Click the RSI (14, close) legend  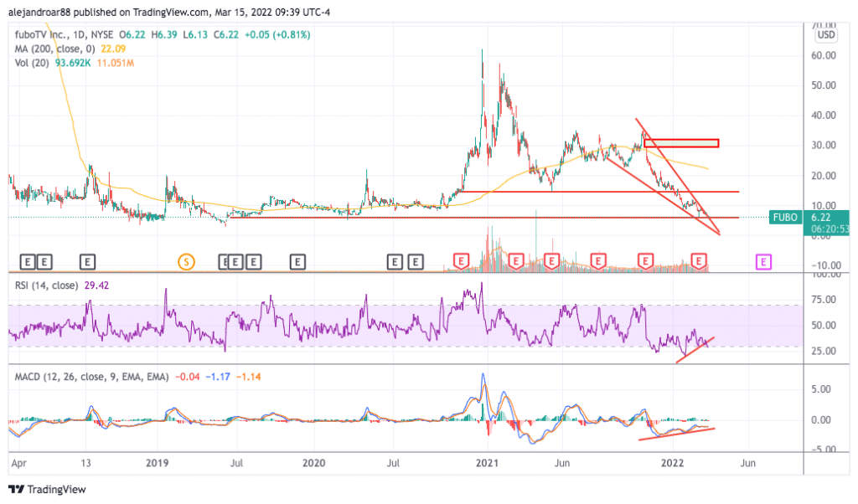coord(46,285)
